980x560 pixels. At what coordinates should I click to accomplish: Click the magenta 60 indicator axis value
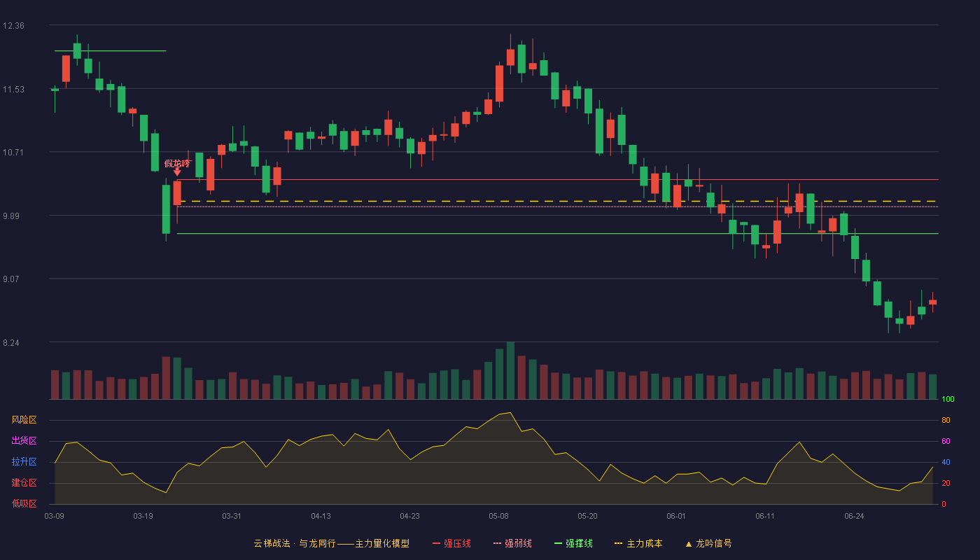[x=946, y=441]
